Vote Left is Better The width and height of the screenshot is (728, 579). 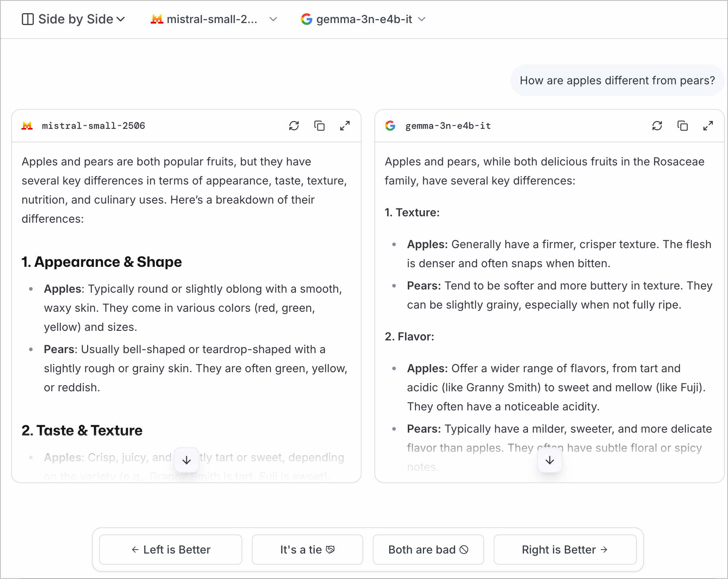171,550
